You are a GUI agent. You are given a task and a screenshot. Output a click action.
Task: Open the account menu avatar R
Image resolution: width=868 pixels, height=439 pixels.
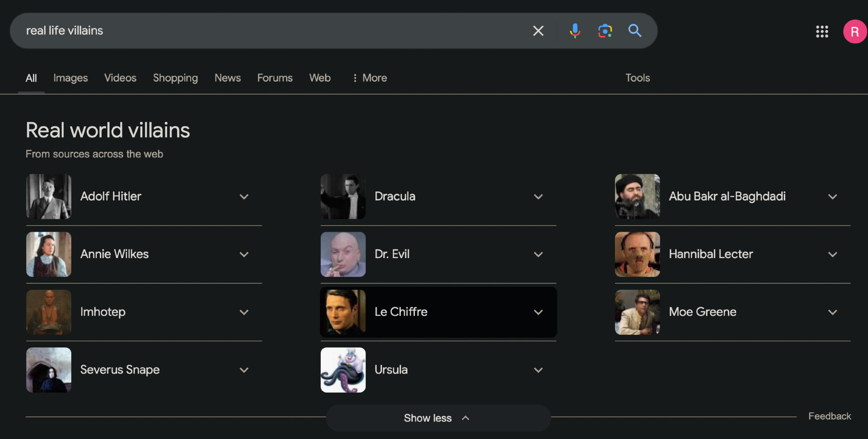point(855,32)
